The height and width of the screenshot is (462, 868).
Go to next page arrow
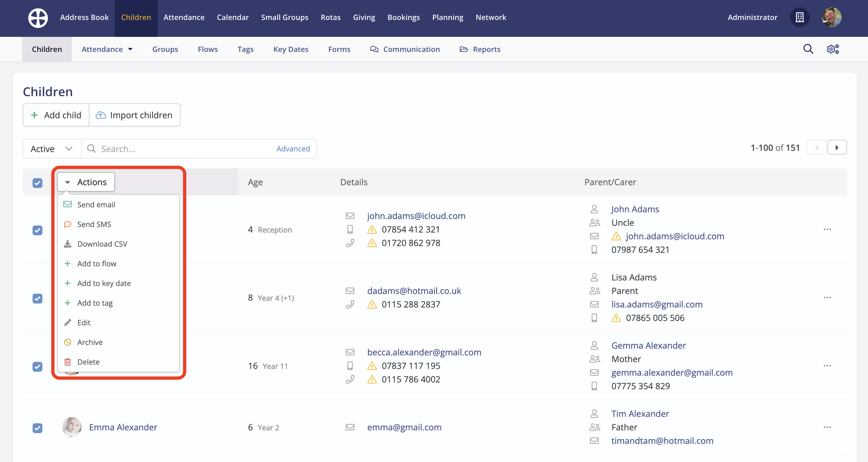point(837,147)
